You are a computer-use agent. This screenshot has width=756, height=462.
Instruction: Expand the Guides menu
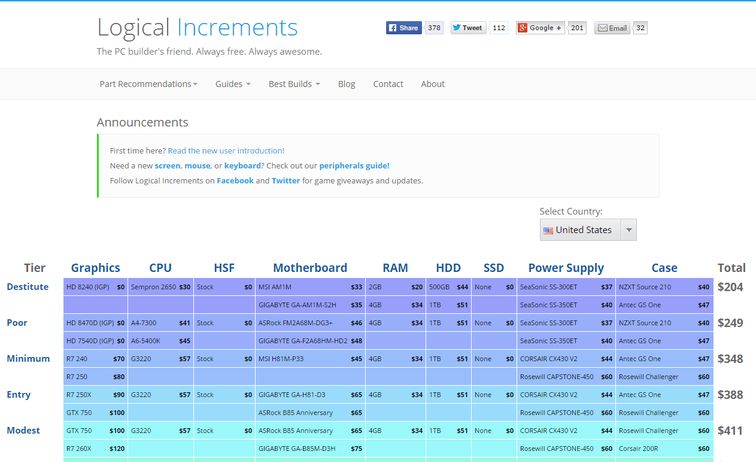pyautogui.click(x=232, y=84)
